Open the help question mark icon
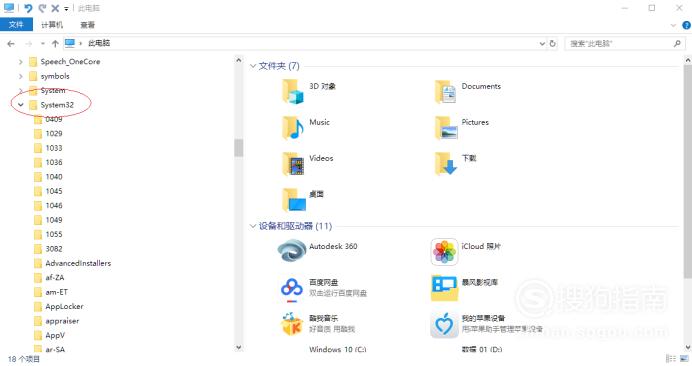The image size is (692, 366). 687,25
